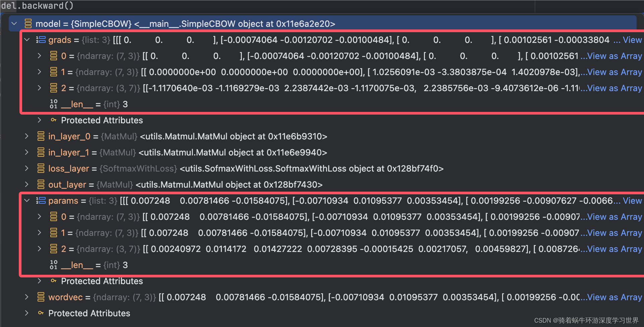The width and height of the screenshot is (644, 327).
Task: Open View as Array for wordvec
Action: 614,297
